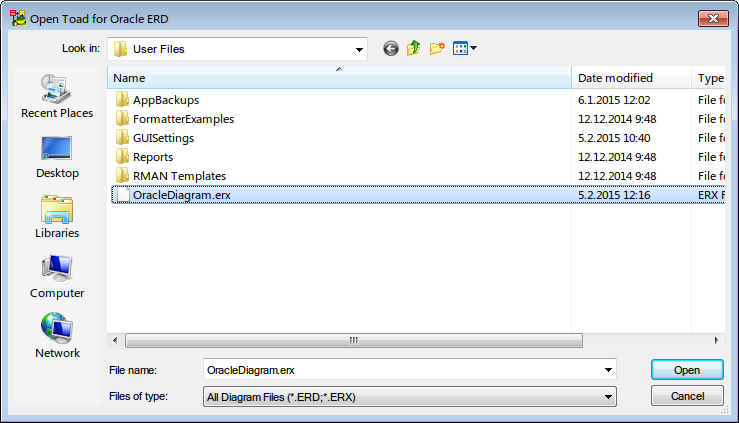Sort files by Type column
Image resolution: width=739 pixels, height=423 pixels.
[x=709, y=78]
